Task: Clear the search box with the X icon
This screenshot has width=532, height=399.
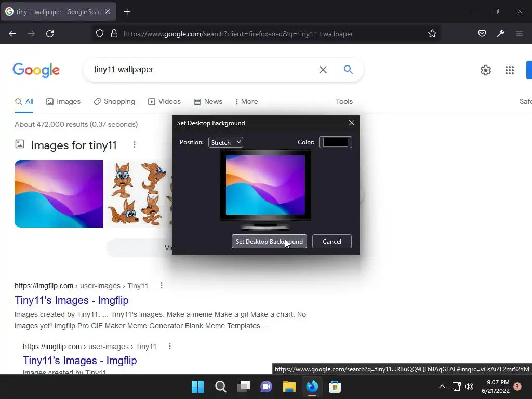Action: coord(323,70)
